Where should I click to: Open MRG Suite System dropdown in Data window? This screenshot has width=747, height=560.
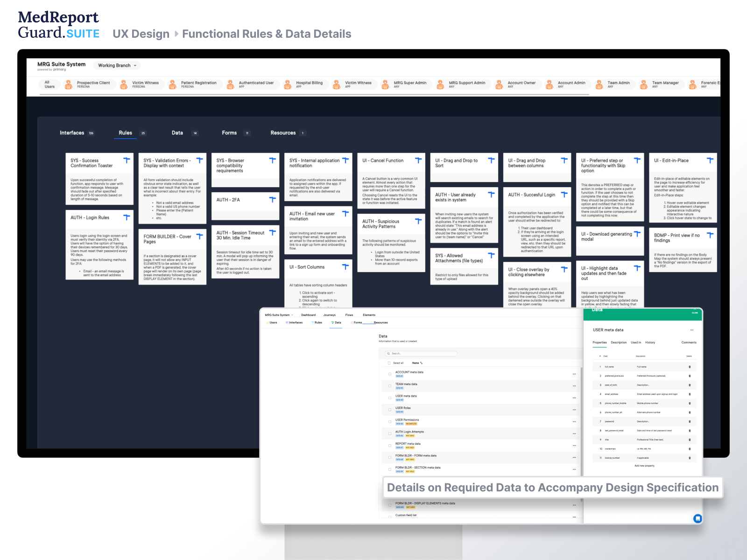point(279,315)
